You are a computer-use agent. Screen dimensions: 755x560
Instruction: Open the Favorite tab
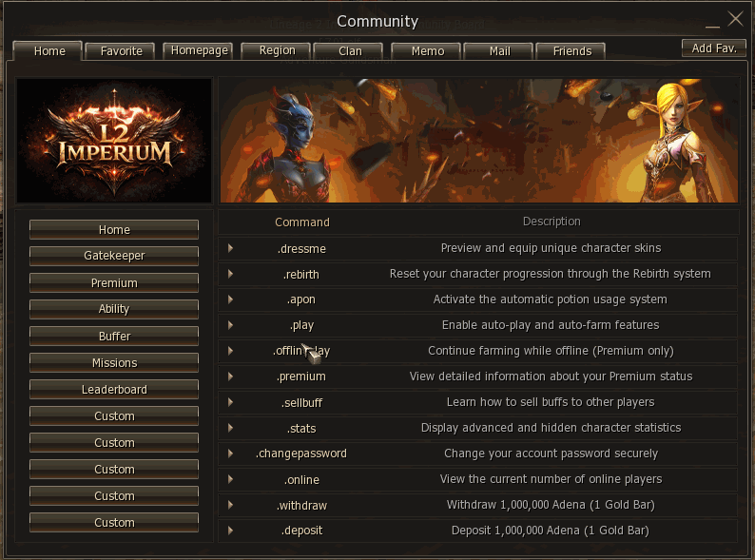click(x=121, y=51)
